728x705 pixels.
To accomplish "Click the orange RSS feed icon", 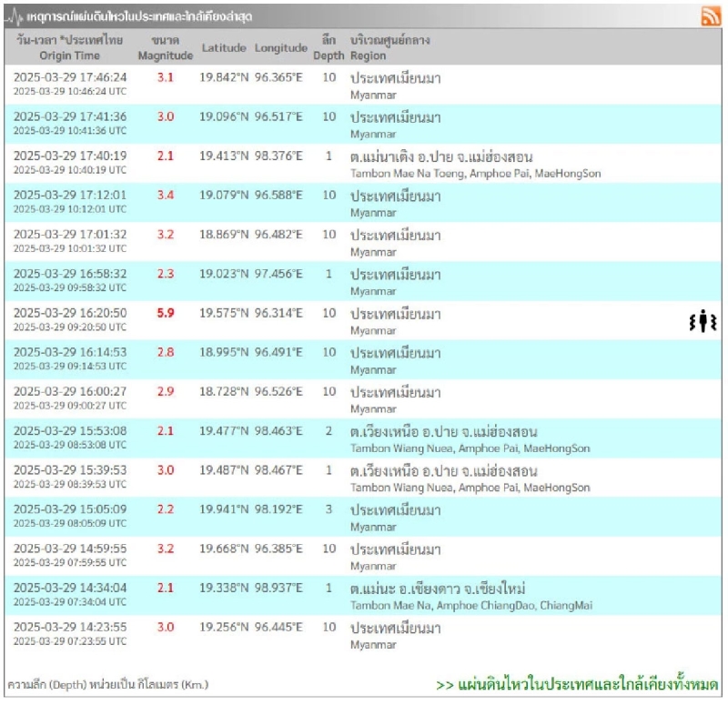I will point(710,16).
